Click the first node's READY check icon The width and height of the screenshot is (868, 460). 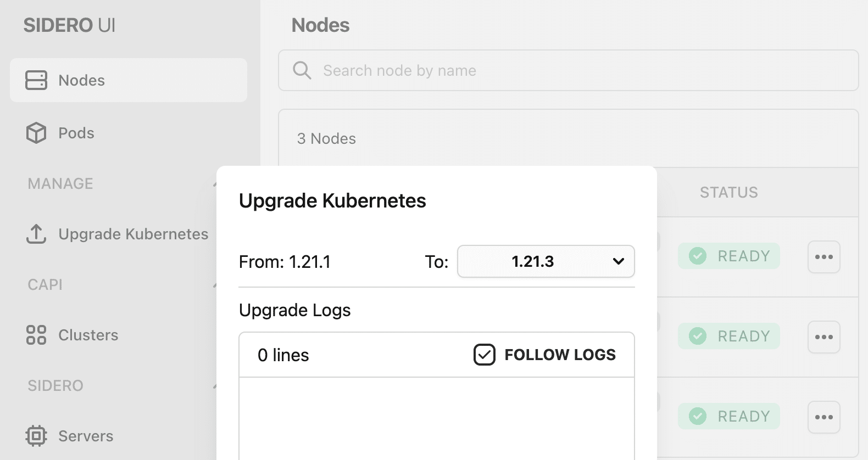[x=698, y=256]
